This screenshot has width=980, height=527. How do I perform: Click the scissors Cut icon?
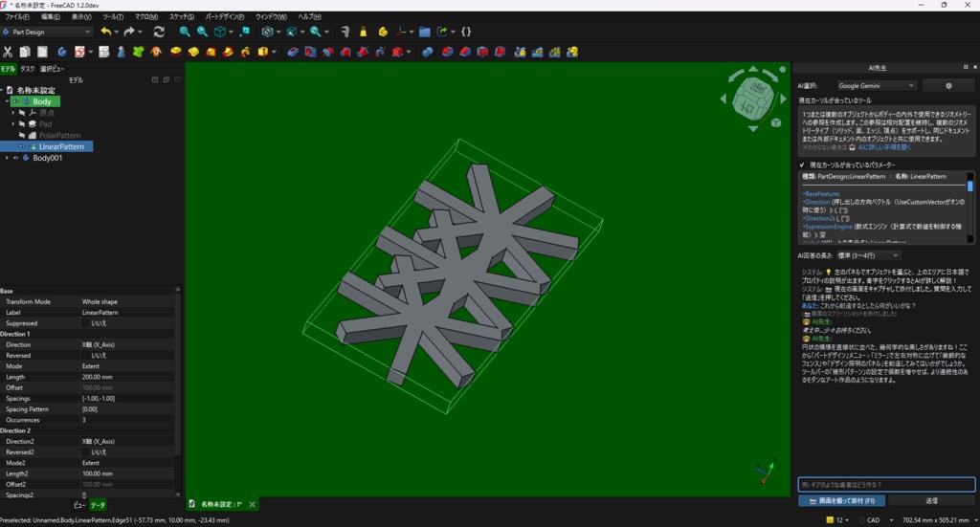(8, 52)
